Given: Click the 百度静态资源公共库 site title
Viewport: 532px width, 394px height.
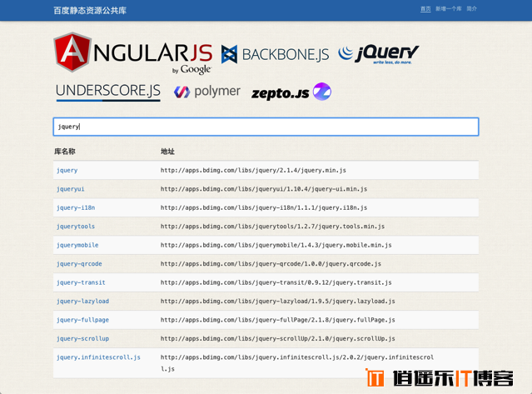Looking at the screenshot, I should click(90, 11).
